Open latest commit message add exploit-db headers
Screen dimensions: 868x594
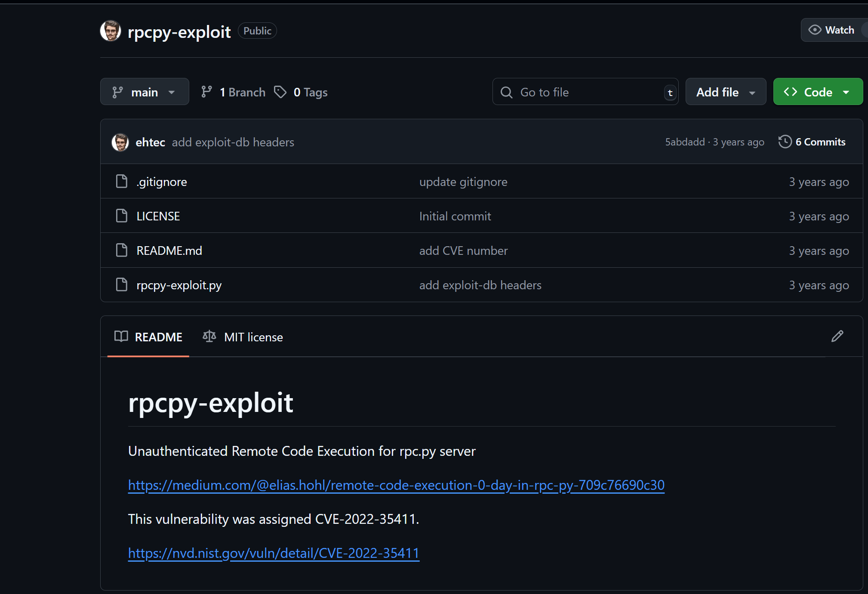coord(233,142)
